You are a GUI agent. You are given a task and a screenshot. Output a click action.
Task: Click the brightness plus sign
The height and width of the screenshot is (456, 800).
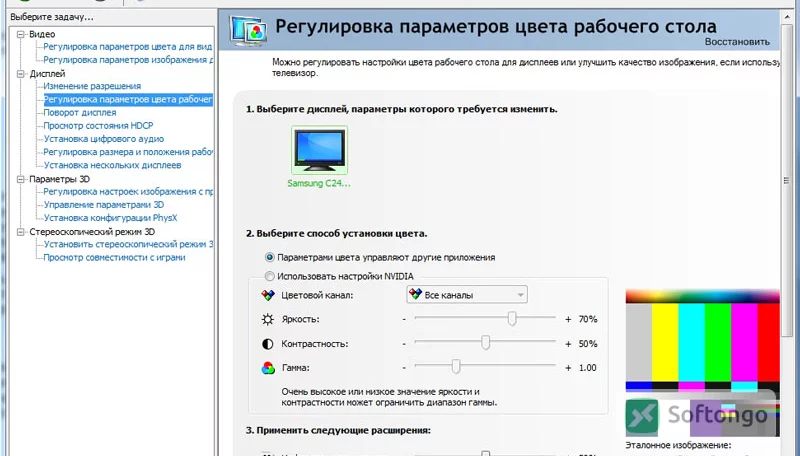click(568, 319)
